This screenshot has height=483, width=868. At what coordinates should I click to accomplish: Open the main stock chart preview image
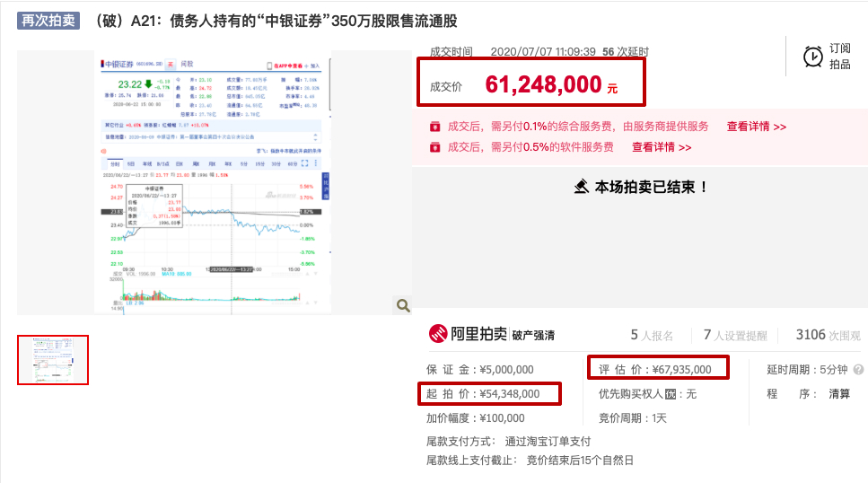(x=213, y=183)
